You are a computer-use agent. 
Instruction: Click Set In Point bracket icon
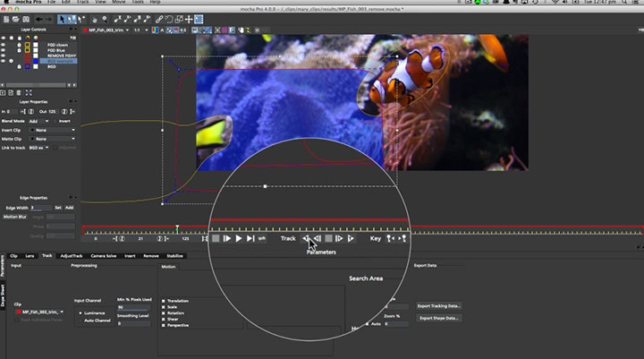tap(22, 111)
